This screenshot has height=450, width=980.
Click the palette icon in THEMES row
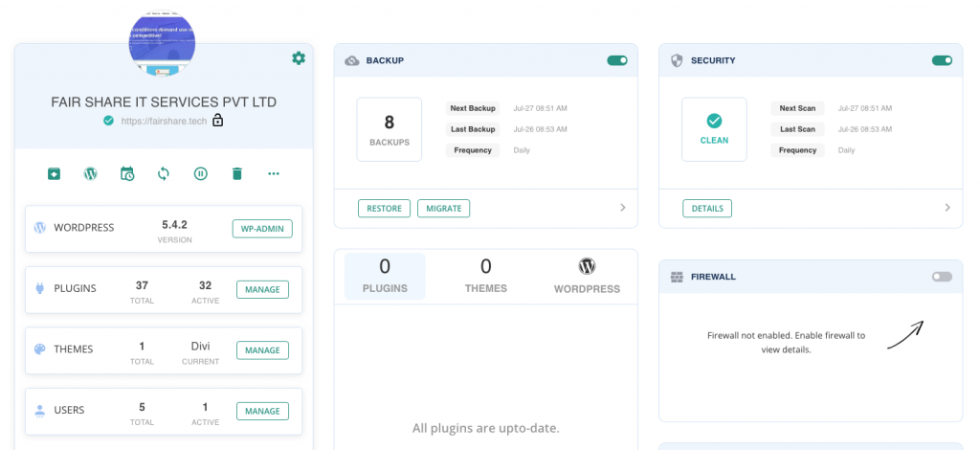coord(40,349)
